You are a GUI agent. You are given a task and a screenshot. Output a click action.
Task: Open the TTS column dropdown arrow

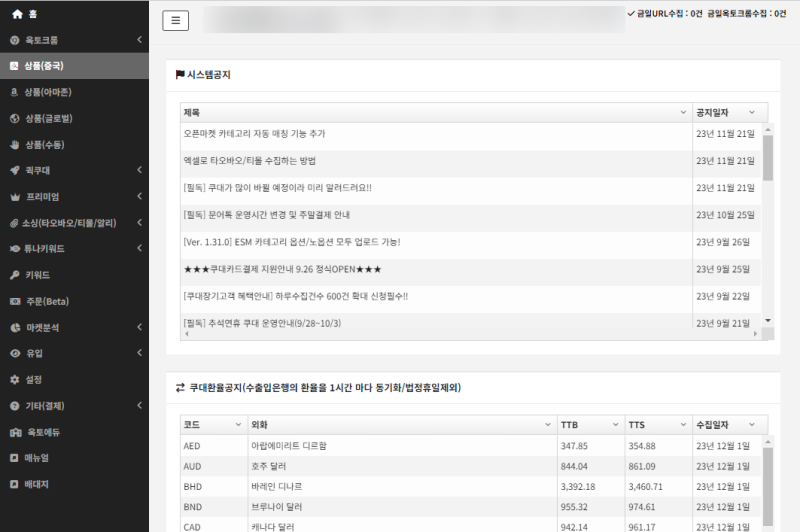(683, 424)
